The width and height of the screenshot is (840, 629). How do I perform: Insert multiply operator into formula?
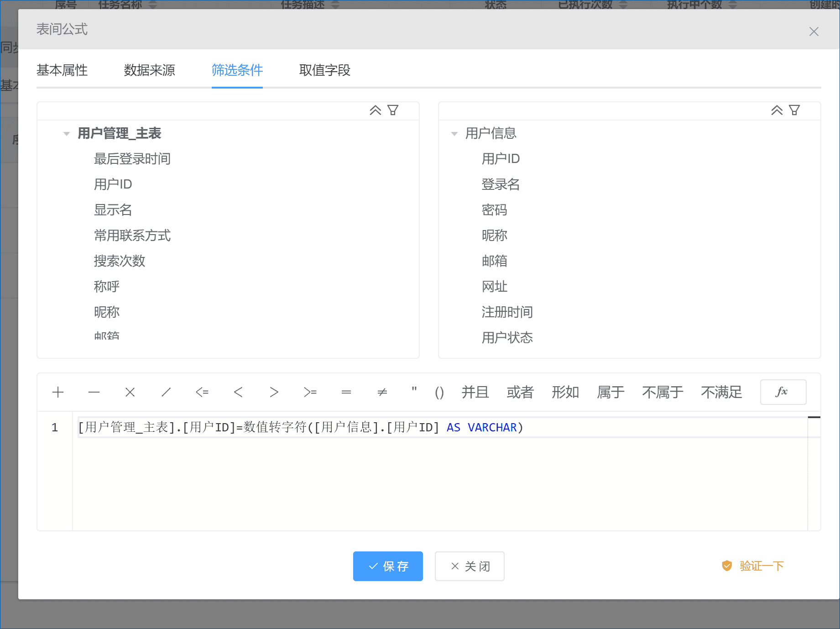coord(130,392)
